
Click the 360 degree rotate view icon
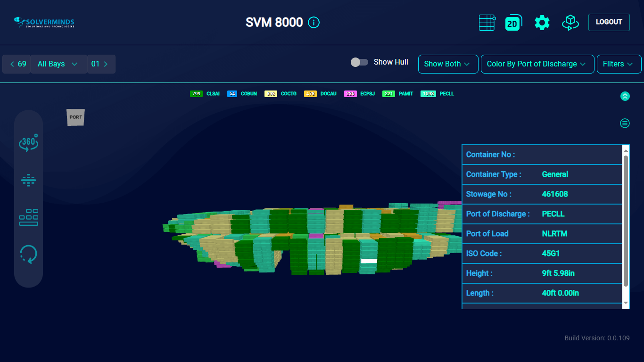[28, 143]
